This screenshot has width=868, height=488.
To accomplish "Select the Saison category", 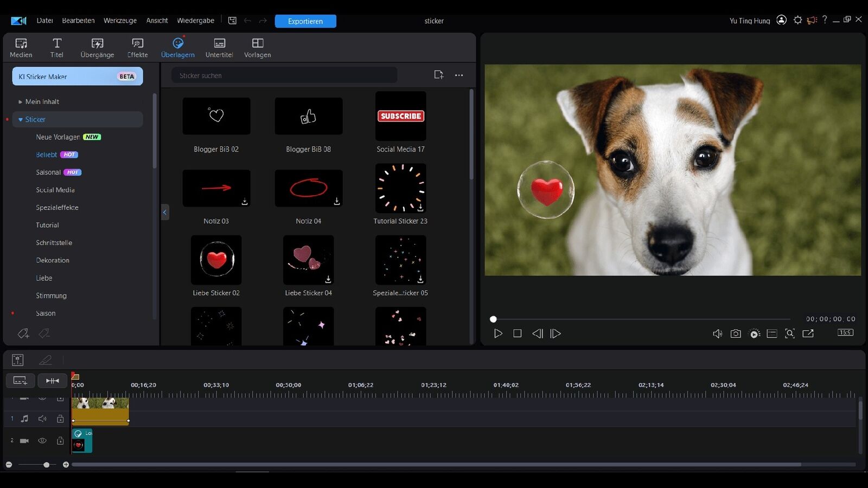I will click(46, 313).
